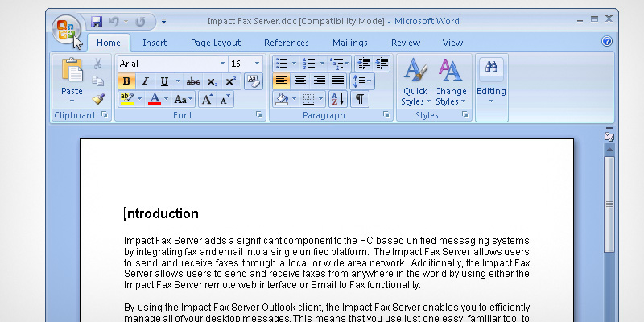
Task: Increase the paragraph indent
Action: (382, 63)
